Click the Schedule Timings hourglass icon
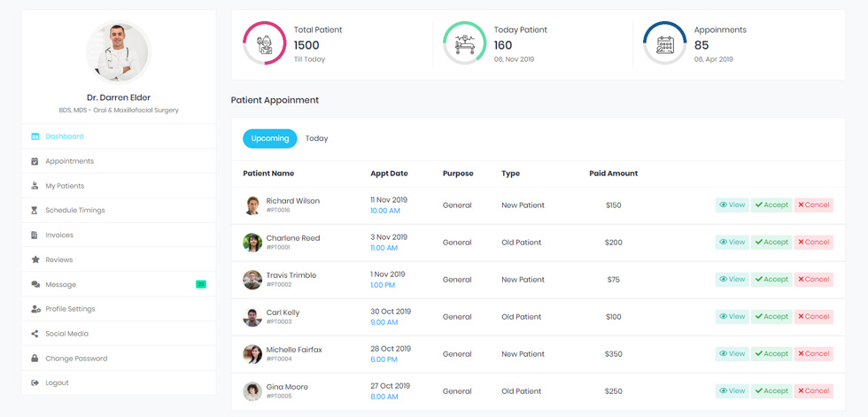This screenshot has width=868, height=417. tap(35, 211)
